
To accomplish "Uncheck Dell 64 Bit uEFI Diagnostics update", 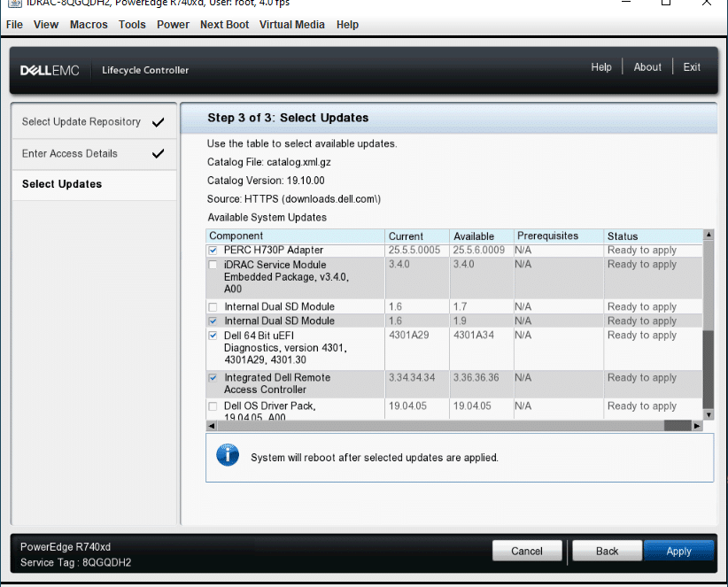I will pos(213,336).
